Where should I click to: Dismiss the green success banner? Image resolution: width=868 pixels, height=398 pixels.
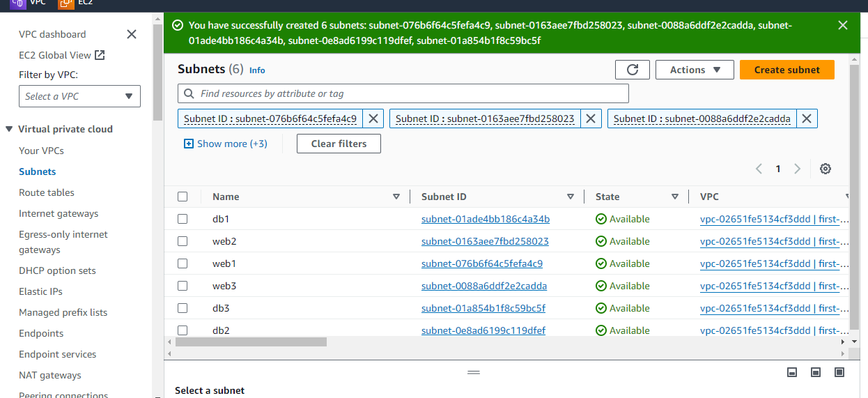click(x=843, y=26)
